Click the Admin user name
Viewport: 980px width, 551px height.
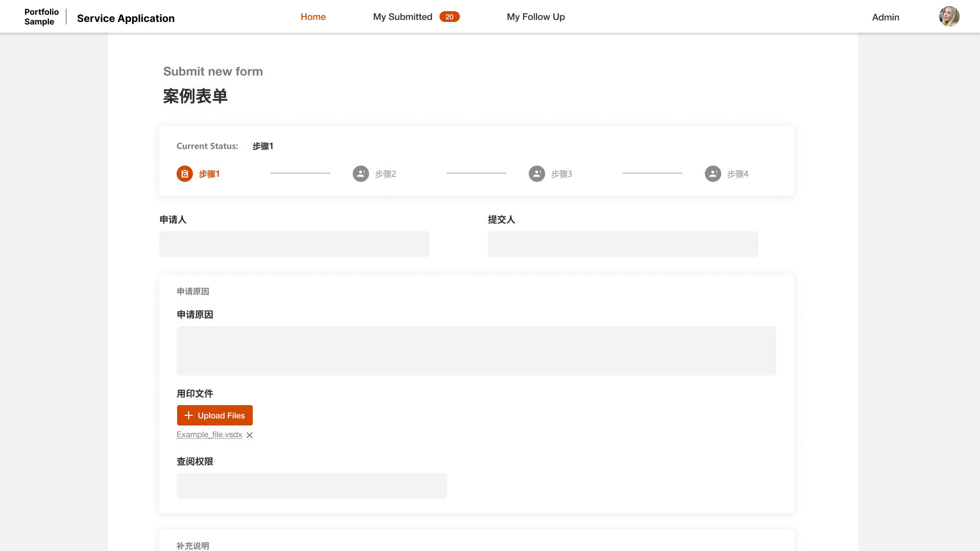[x=885, y=17]
